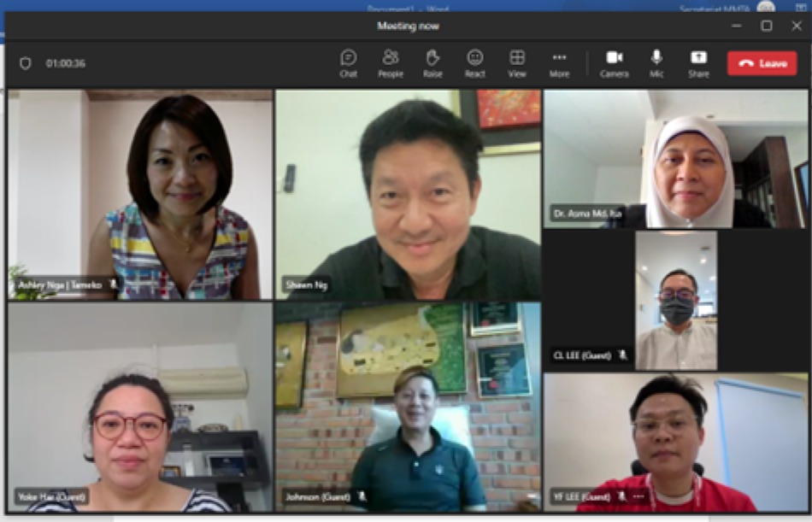Image resolution: width=812 pixels, height=522 pixels.
Task: Open the View layout options
Action: click(x=517, y=63)
